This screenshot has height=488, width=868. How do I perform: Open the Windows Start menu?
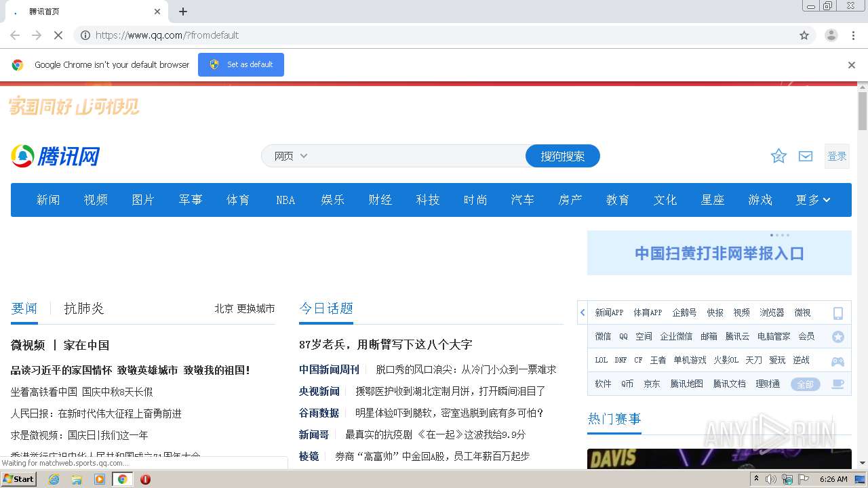[x=19, y=479]
